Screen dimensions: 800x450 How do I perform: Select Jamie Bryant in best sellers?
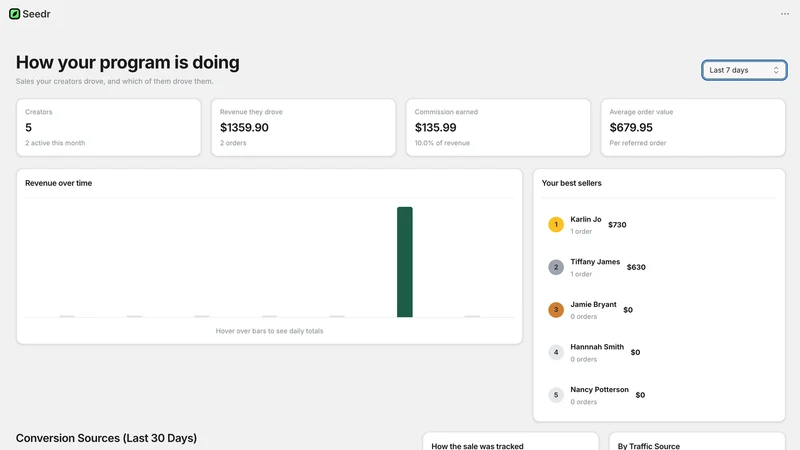[593, 305]
